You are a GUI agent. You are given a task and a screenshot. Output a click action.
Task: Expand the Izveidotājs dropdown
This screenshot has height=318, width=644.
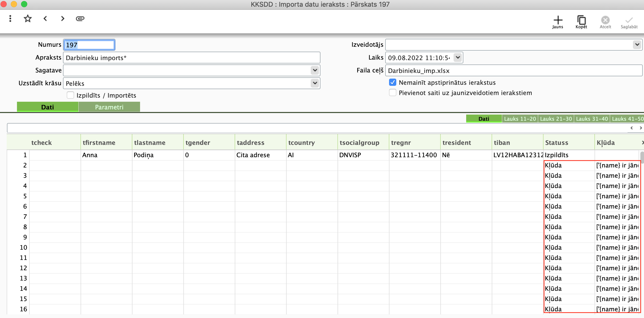click(637, 44)
